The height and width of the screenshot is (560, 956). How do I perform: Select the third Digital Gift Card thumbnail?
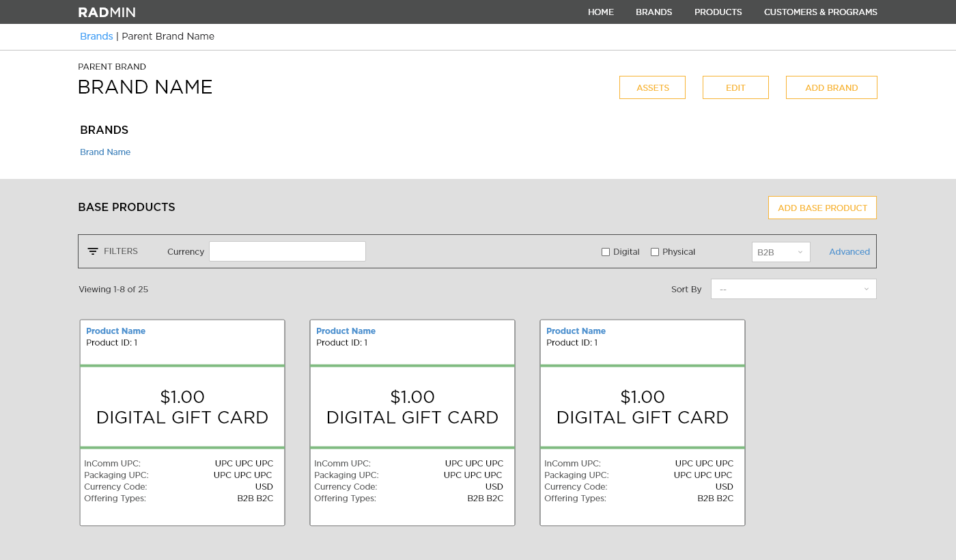(x=642, y=407)
